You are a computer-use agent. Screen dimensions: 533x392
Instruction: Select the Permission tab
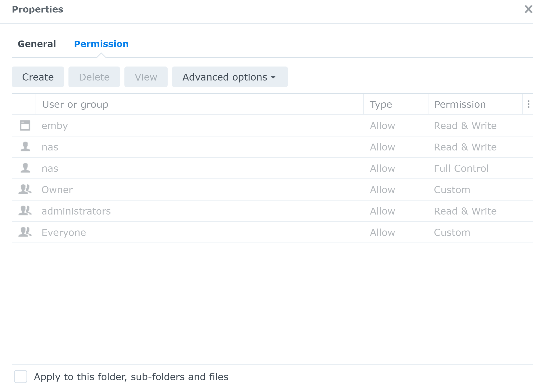pos(101,44)
